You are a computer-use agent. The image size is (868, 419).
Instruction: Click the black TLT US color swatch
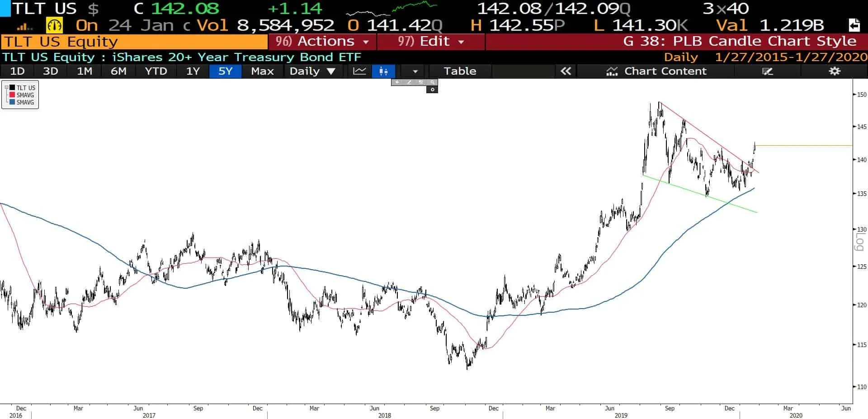(12, 88)
